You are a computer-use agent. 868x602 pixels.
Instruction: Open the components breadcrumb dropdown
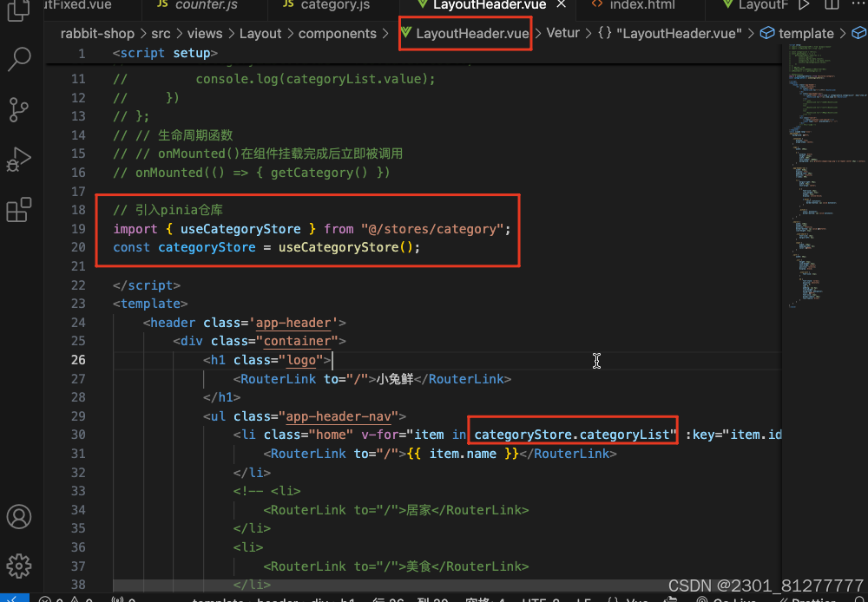point(338,33)
